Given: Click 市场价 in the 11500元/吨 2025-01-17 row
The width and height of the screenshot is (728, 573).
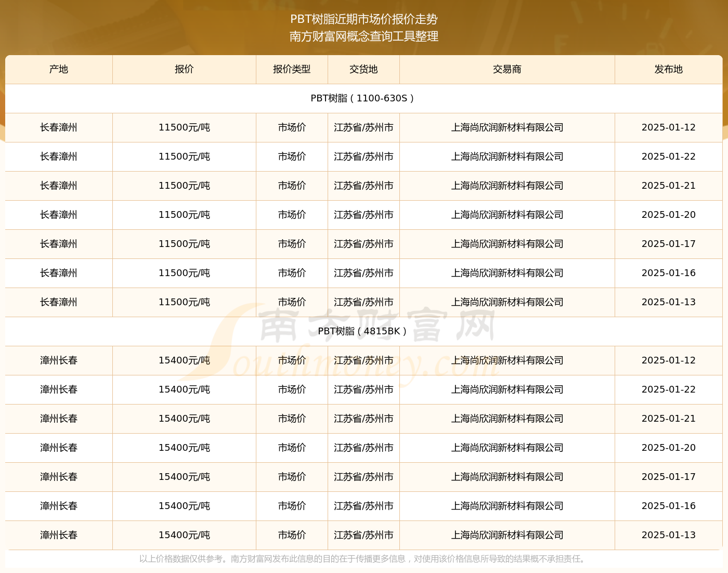Looking at the screenshot, I should pyautogui.click(x=292, y=244).
